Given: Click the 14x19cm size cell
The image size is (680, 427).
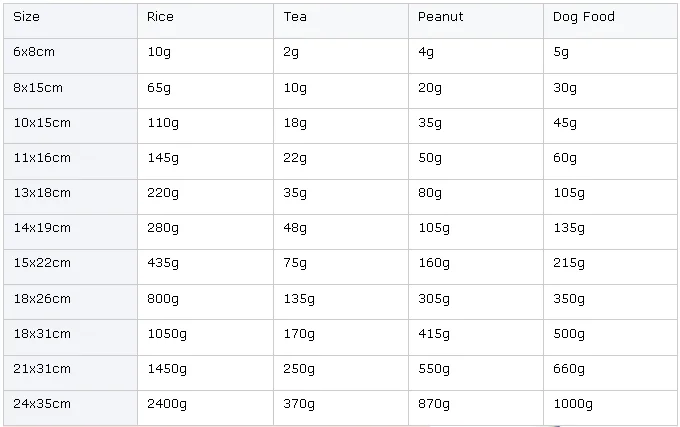Looking at the screenshot, I should [x=42, y=228].
